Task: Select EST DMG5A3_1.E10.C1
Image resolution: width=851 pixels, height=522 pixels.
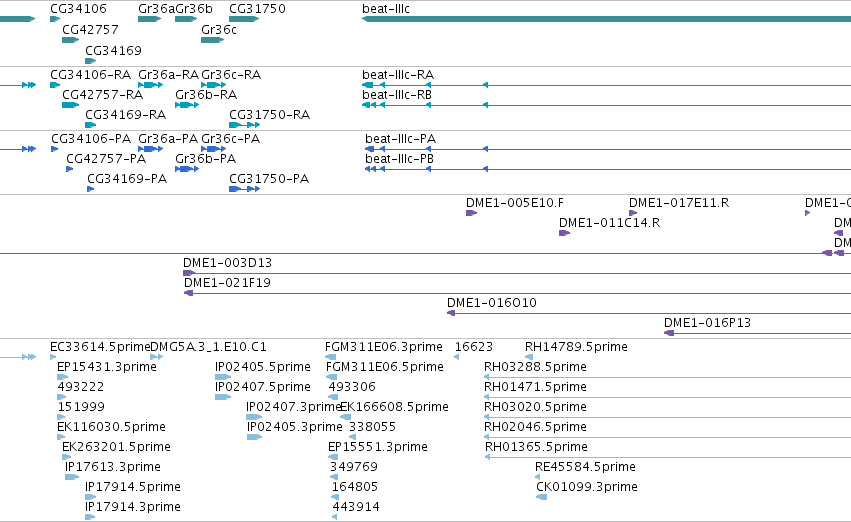Action: 156,357
